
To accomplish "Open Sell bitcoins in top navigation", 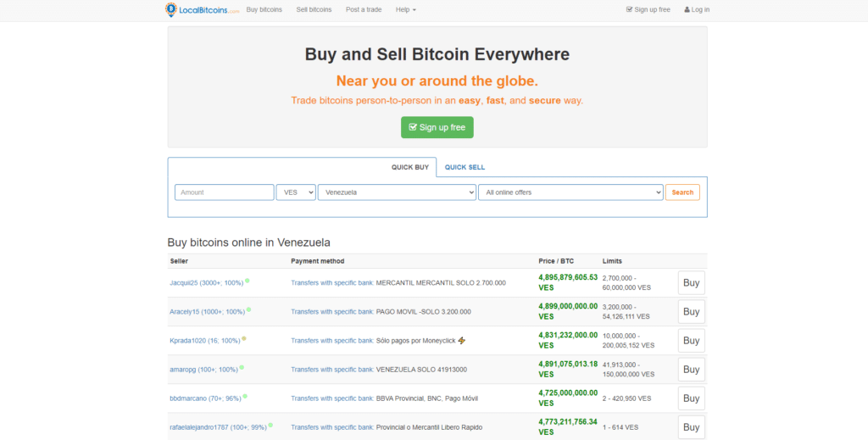I will click(314, 9).
